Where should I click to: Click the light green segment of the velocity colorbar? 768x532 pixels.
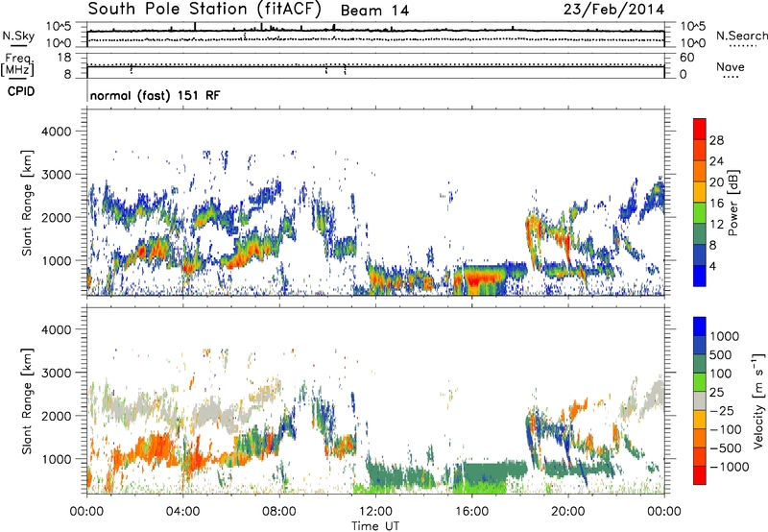tap(700, 382)
